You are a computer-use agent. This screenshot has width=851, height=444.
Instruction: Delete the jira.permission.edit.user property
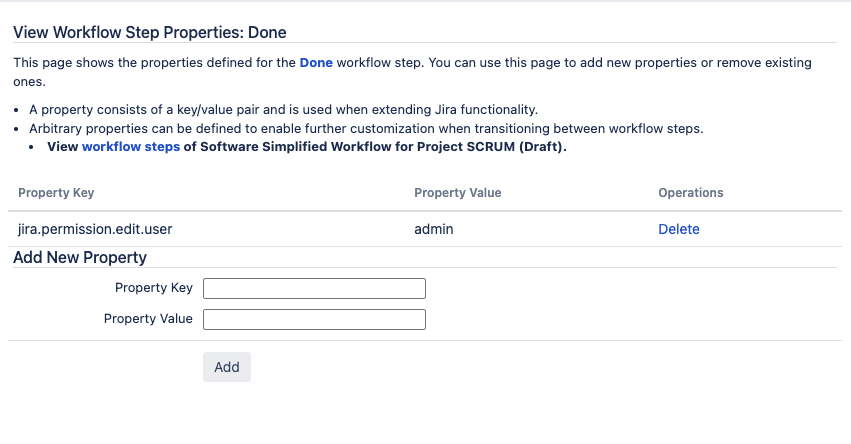678,229
